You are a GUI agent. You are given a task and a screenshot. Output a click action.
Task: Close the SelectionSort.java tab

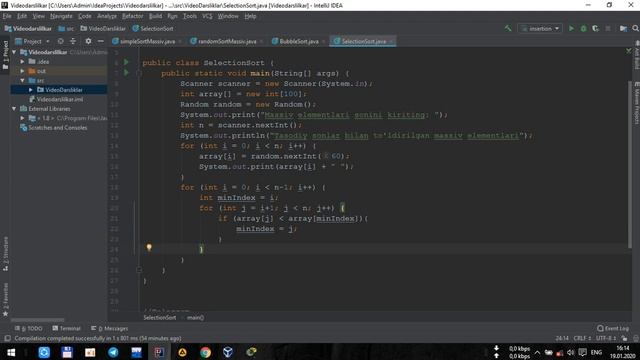tap(391, 41)
